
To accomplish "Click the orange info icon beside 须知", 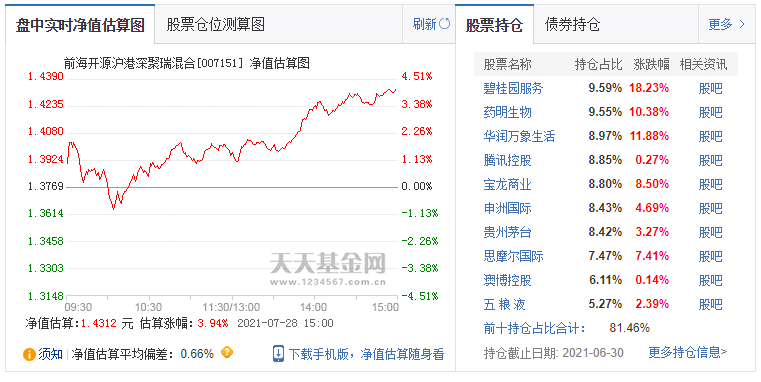I will 29,354.
